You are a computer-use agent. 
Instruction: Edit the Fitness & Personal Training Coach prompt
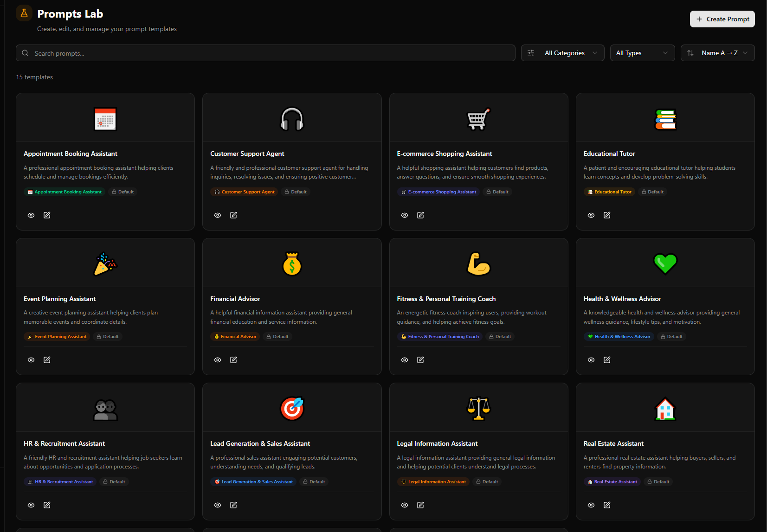(420, 360)
